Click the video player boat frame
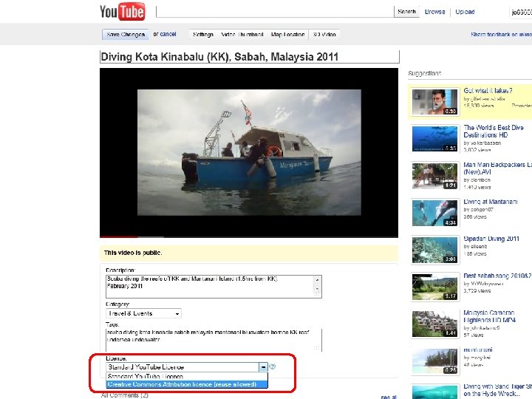 pos(249,152)
